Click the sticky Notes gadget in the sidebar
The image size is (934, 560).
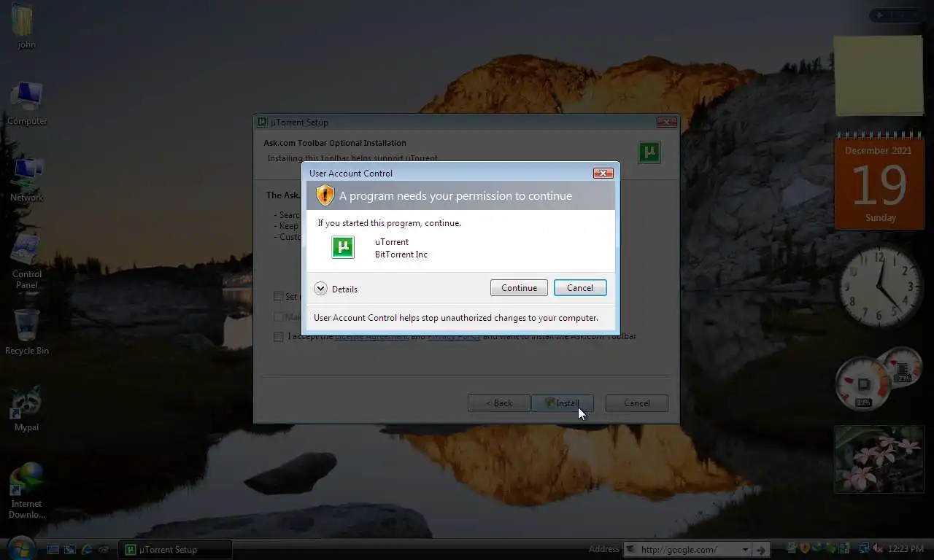click(879, 76)
